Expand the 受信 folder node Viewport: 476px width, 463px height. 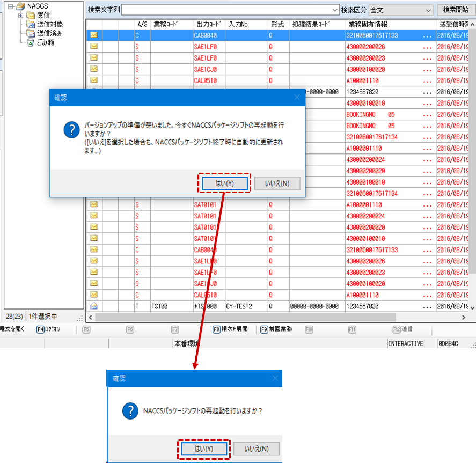21,15
